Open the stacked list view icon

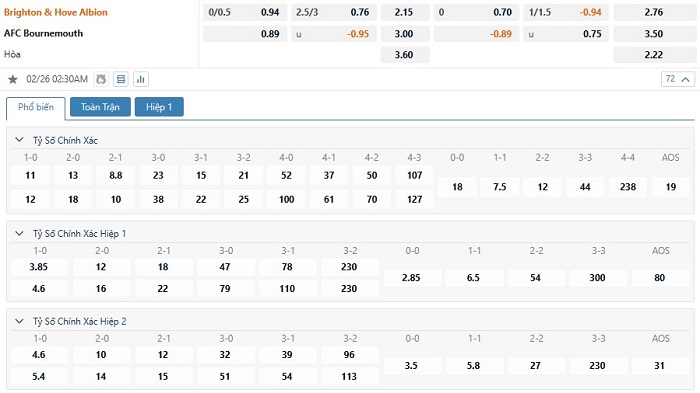tap(121, 79)
